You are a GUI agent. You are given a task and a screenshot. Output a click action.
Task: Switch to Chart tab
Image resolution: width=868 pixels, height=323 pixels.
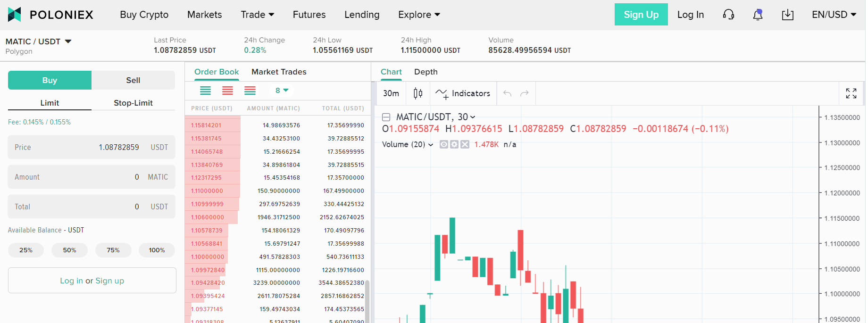coord(391,72)
